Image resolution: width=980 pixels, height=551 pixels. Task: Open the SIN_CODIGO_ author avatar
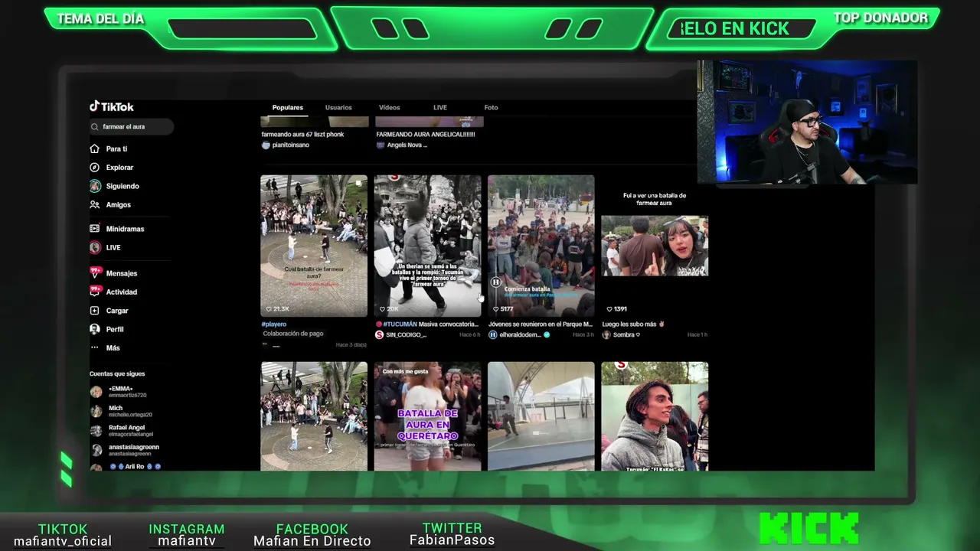pyautogui.click(x=379, y=335)
